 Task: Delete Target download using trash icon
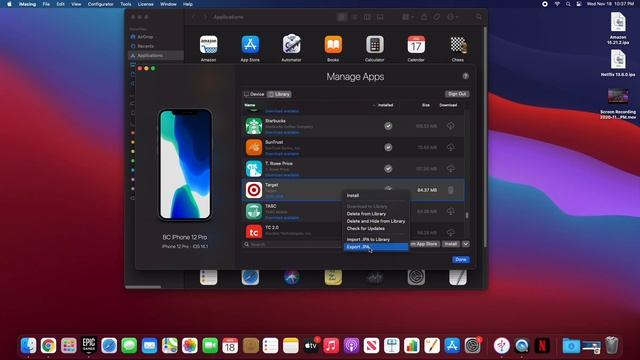point(451,190)
